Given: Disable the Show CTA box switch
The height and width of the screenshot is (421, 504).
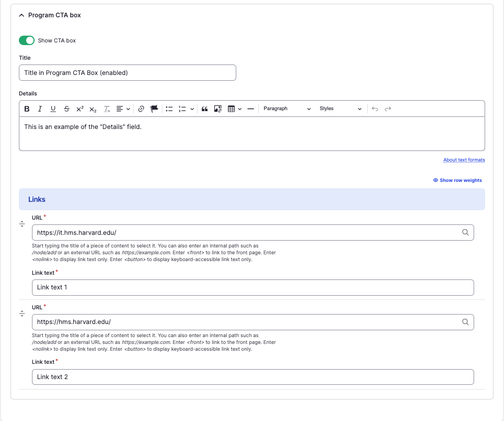Looking at the screenshot, I should point(27,40).
